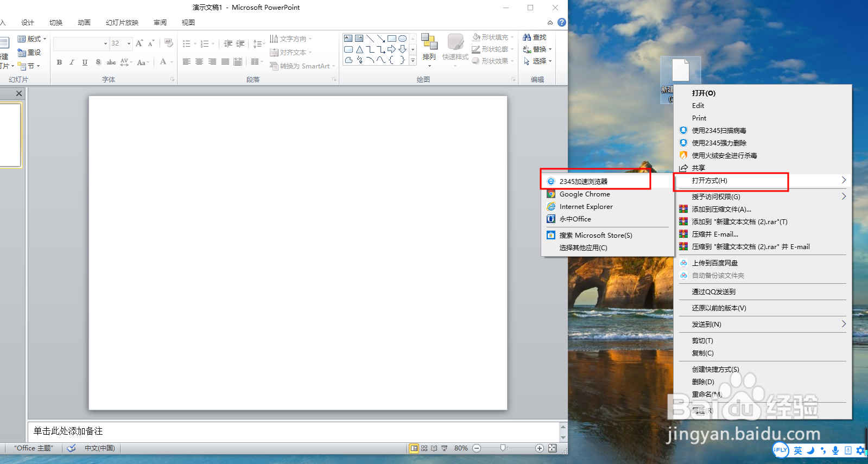Expand numbering list dropdown arrow
This screenshot has height=464, width=868.
(213, 44)
